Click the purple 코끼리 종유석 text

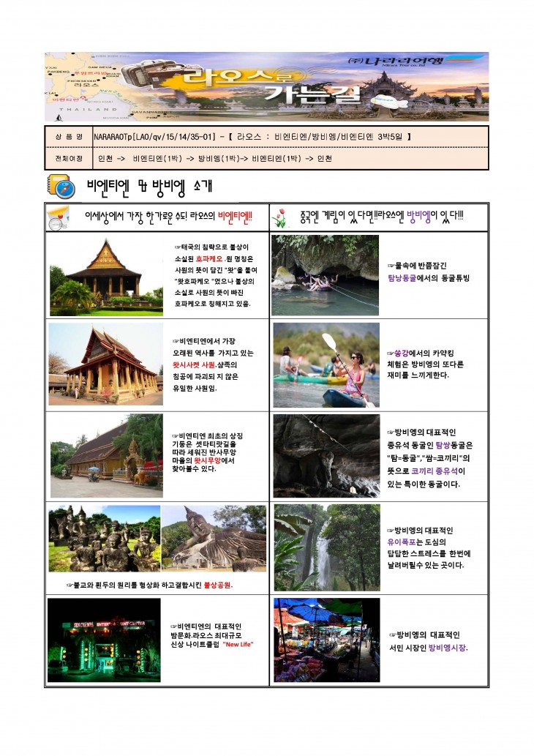[435, 471]
